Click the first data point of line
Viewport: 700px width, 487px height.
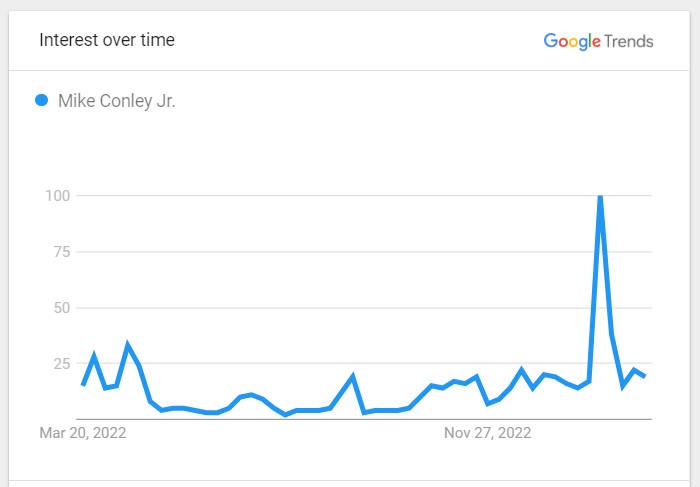[83, 384]
